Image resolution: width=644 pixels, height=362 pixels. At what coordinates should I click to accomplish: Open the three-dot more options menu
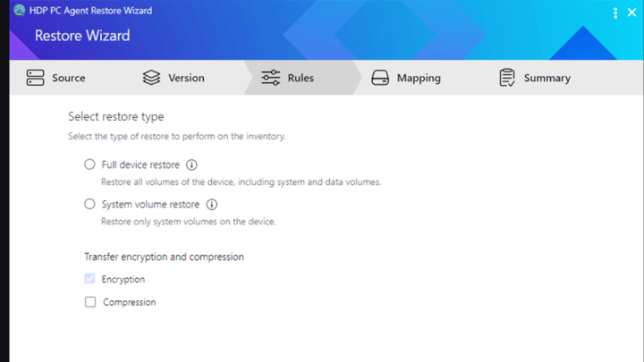click(x=615, y=13)
